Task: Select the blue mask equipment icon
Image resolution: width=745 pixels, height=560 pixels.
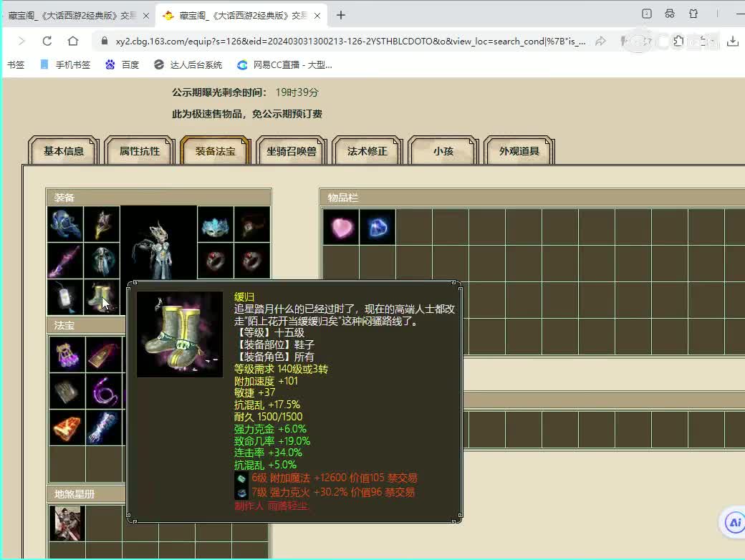Action: click(x=215, y=224)
